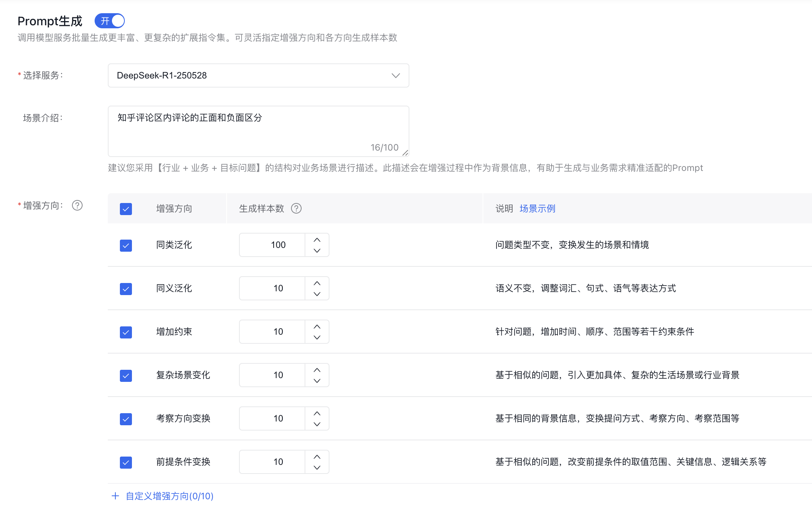Viewport: 812px width, 526px height.
Task: Uncheck the 前提条件变换 checkbox
Action: coord(126,462)
